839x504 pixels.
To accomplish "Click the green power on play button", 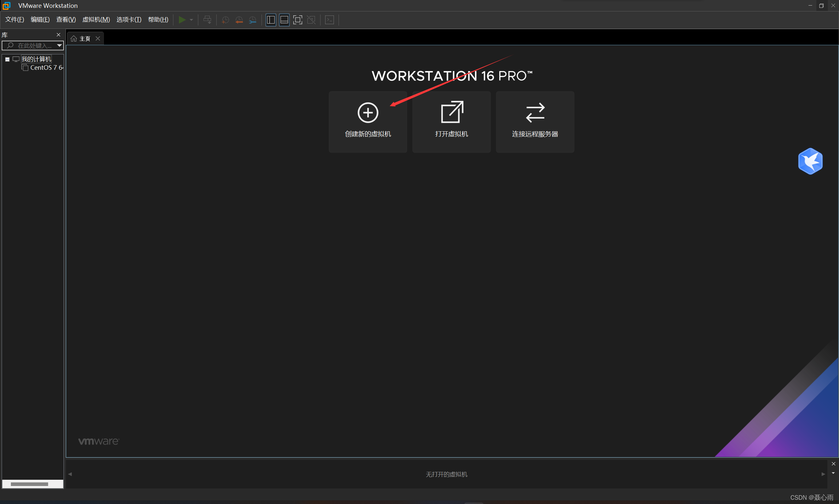I will 182,20.
